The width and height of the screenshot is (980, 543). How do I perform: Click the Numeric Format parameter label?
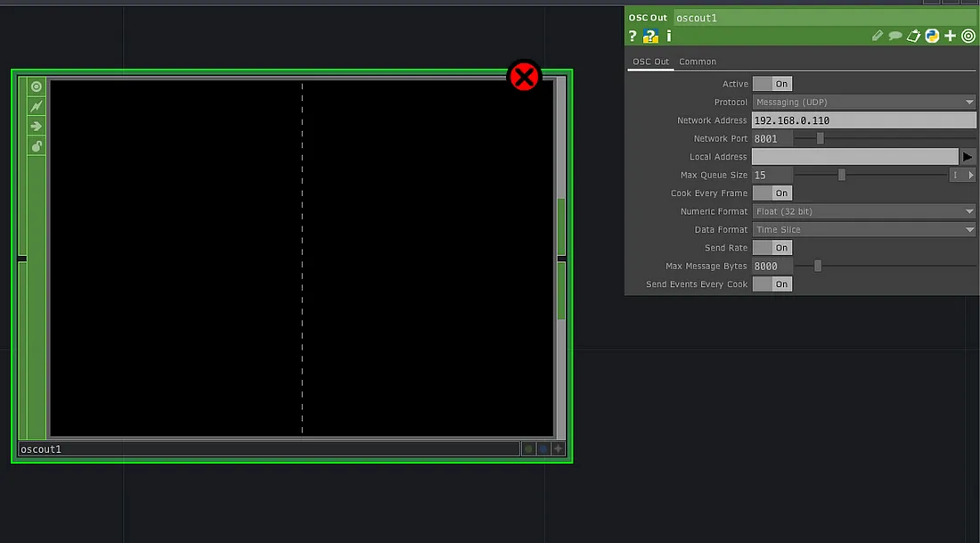tap(714, 211)
